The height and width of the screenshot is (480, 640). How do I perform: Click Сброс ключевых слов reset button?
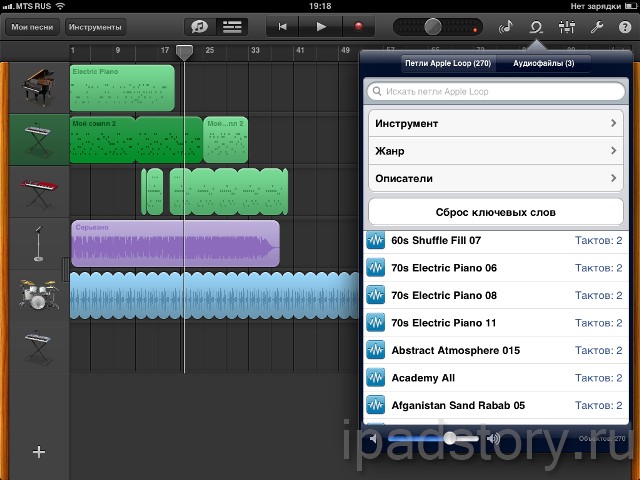[496, 212]
